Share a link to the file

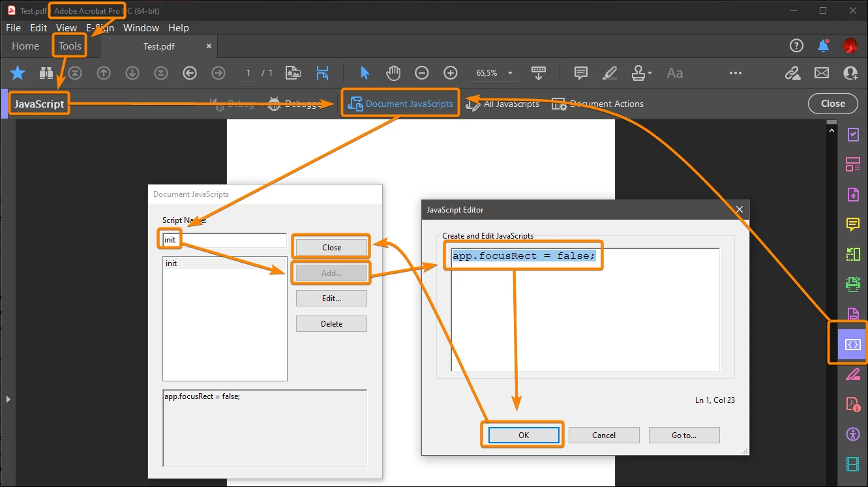pyautogui.click(x=793, y=73)
